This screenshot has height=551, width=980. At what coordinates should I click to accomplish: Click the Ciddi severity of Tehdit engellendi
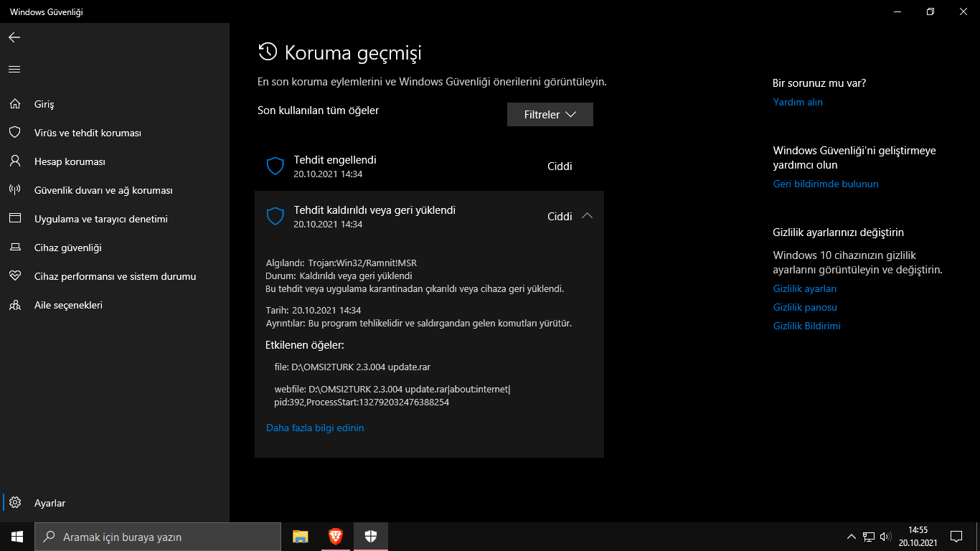560,166
